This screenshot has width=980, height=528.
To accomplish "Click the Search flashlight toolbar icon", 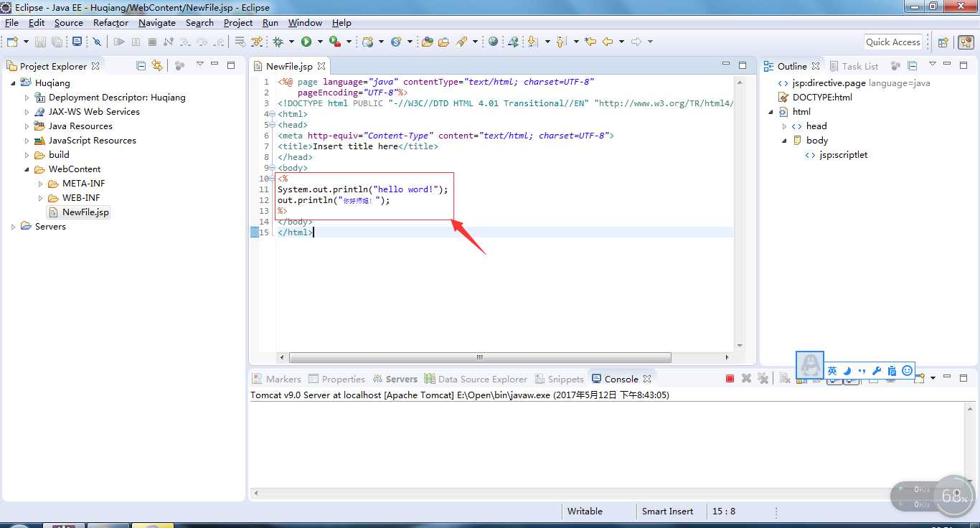I will point(461,42).
